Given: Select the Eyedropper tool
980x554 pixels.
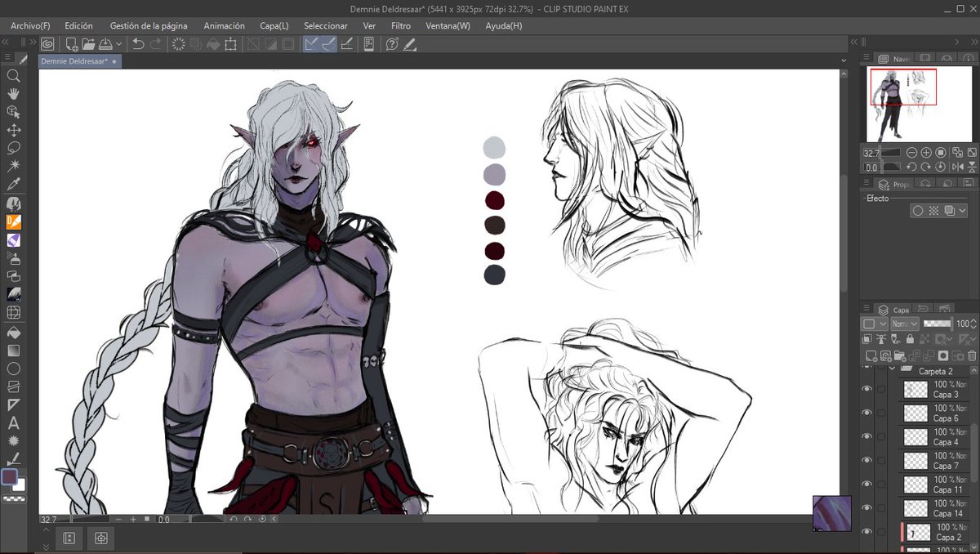Looking at the screenshot, I should 14,185.
